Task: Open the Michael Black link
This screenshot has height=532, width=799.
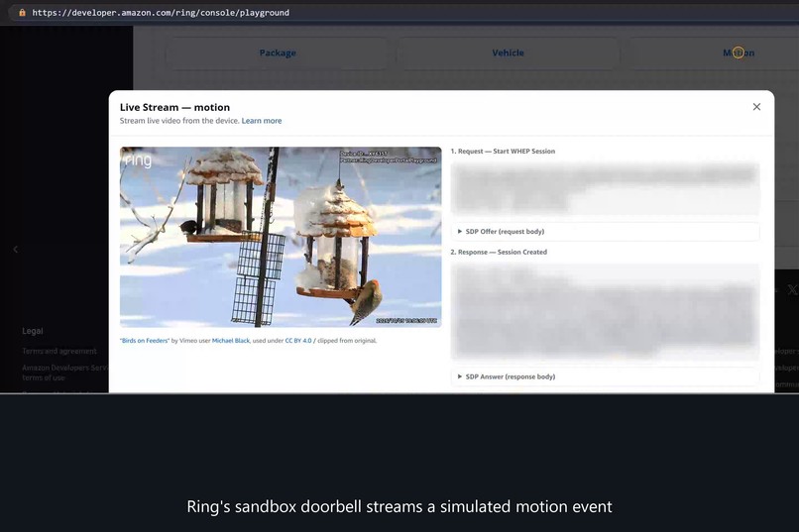Action: pos(231,341)
